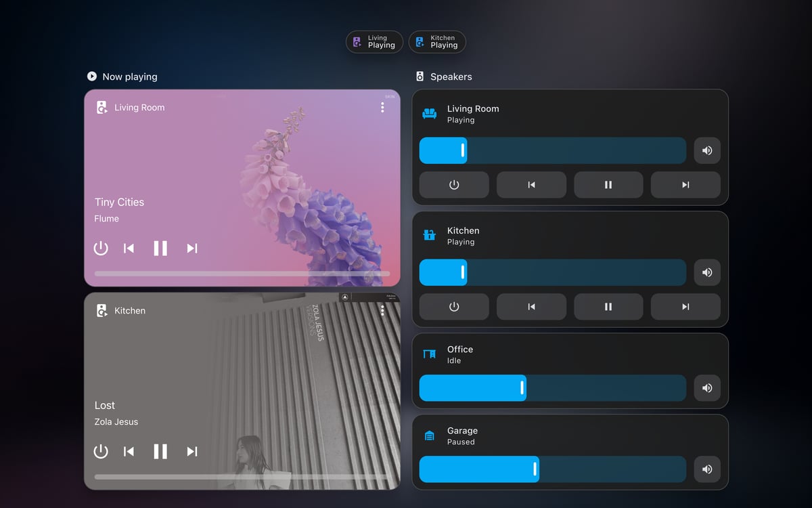Click the Living Room label on pink card

coord(139,107)
